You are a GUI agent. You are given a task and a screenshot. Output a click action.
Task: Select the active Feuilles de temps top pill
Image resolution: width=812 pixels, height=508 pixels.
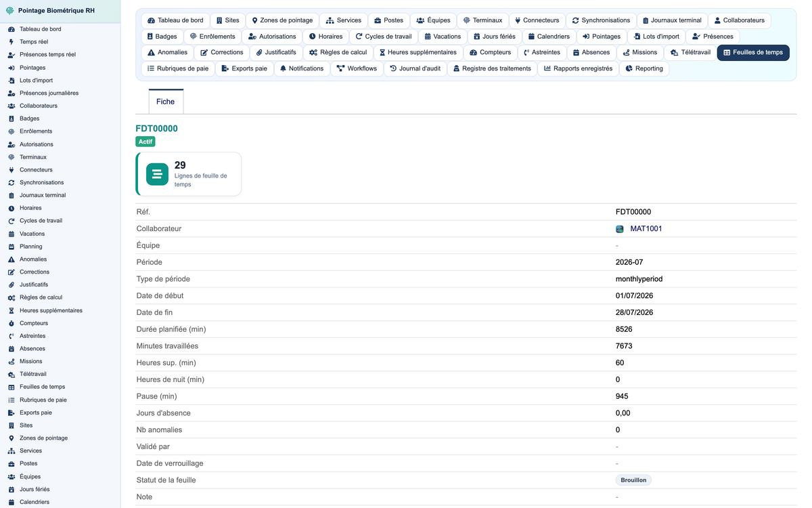753,52
